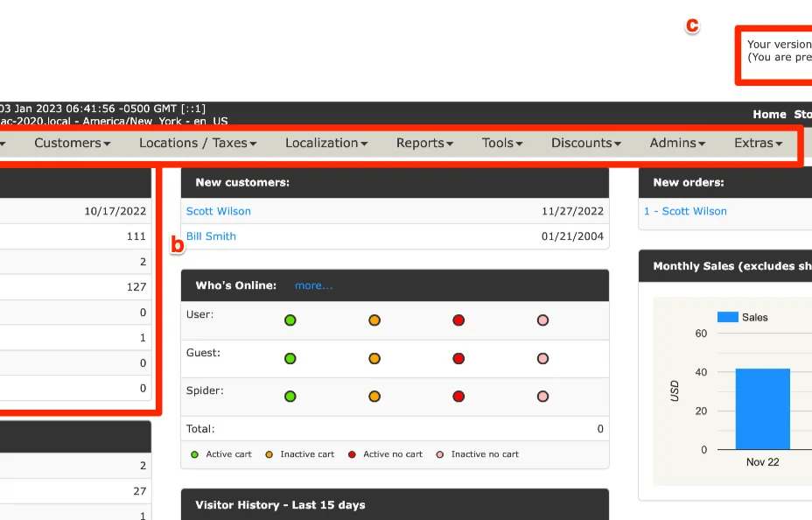Image resolution: width=812 pixels, height=520 pixels.
Task: Click the New customers panel header
Action: pyautogui.click(x=395, y=182)
